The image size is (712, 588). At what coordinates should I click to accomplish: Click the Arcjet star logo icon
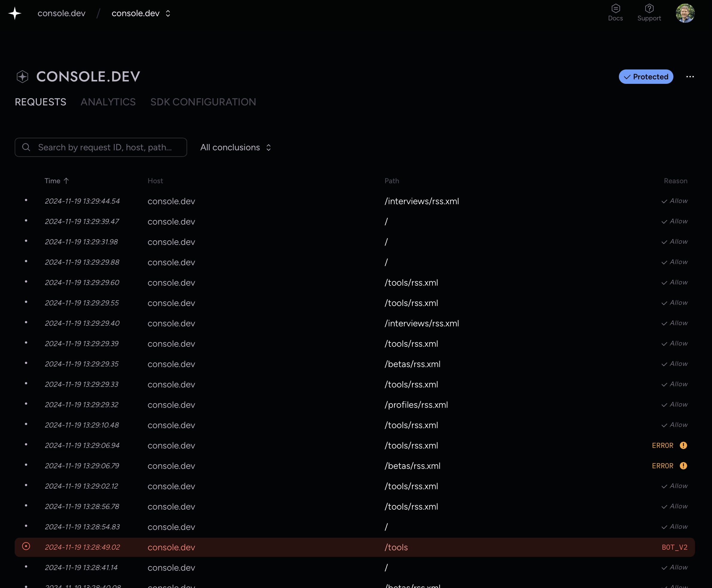(15, 13)
